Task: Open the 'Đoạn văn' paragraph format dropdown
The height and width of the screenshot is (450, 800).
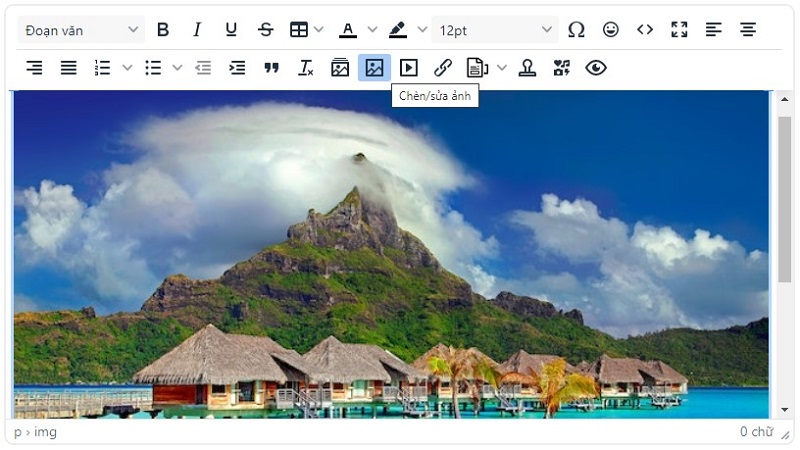Action: [x=81, y=30]
